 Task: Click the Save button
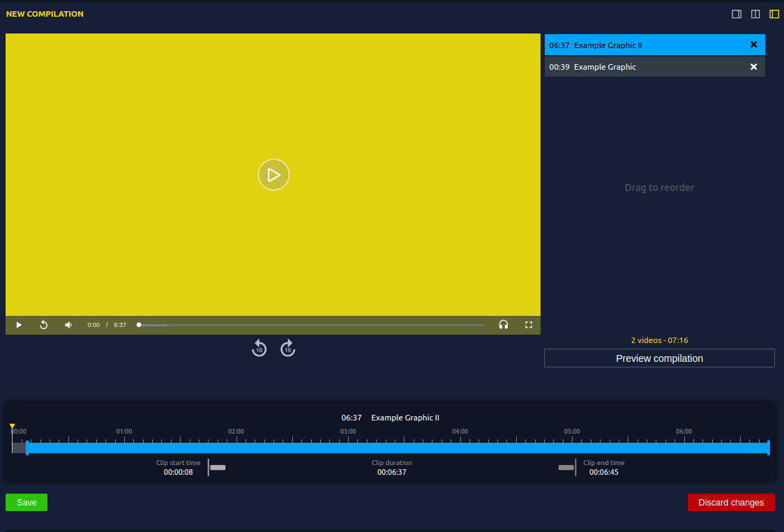(x=26, y=502)
